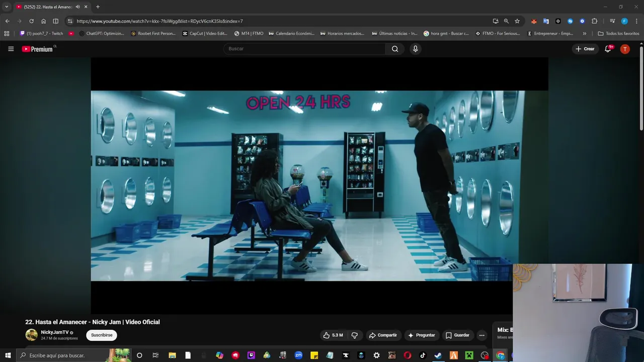Click NickyJamTV channel avatar
Image resolution: width=644 pixels, height=362 pixels.
(31, 335)
